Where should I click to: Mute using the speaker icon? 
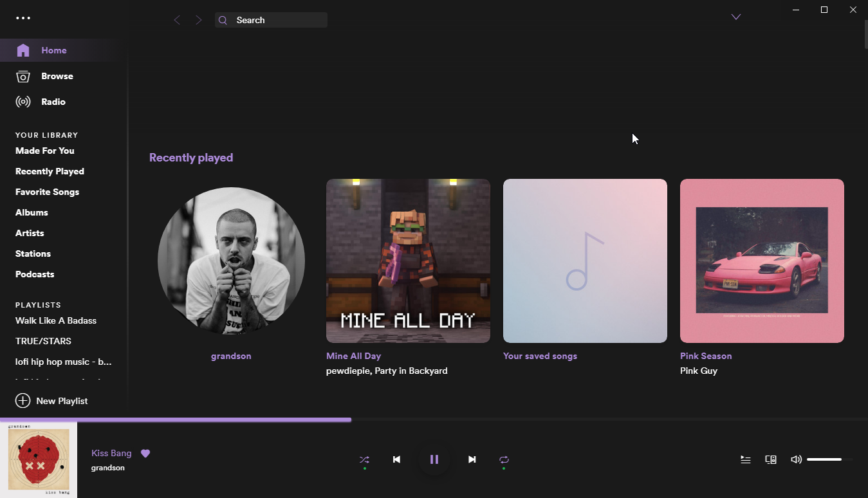click(x=796, y=459)
